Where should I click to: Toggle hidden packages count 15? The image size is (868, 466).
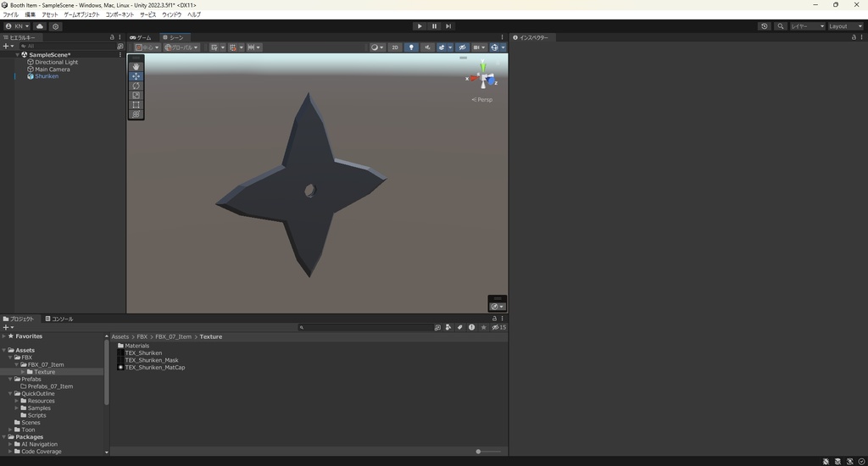point(498,327)
